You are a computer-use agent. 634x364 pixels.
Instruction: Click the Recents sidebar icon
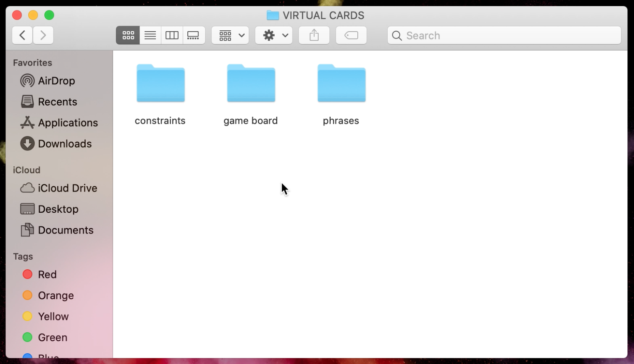point(27,101)
